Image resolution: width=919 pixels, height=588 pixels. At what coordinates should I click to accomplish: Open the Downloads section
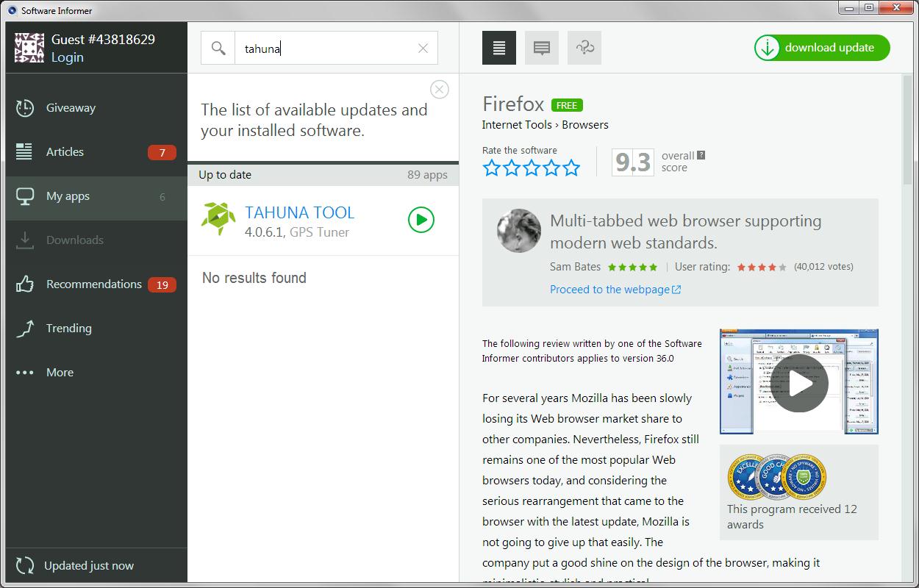[96, 240]
